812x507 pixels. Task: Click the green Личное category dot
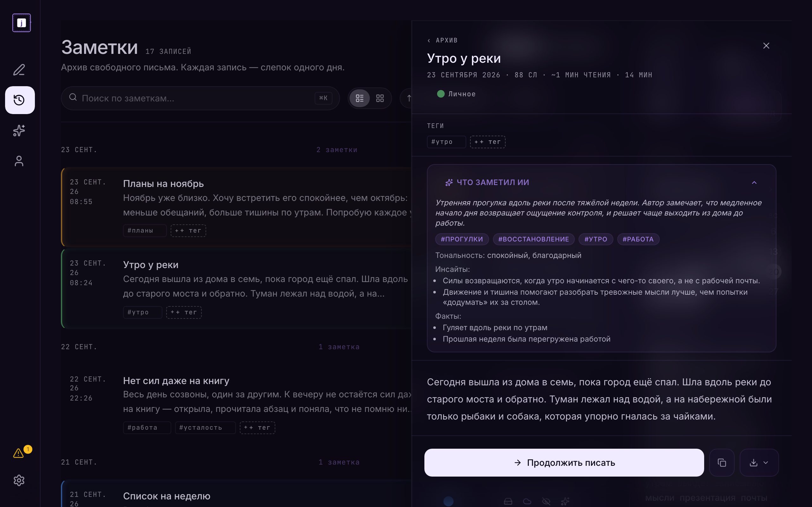click(441, 94)
